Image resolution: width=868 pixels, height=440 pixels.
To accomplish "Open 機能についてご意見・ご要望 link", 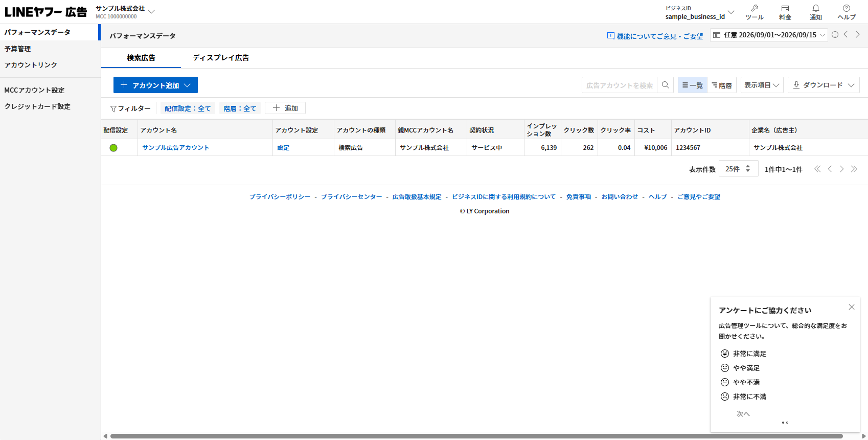I will point(655,36).
